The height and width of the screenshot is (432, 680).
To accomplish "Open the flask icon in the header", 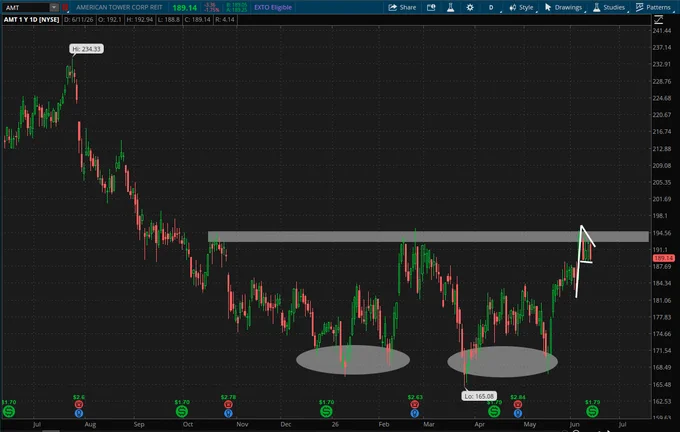I will coord(451,7).
